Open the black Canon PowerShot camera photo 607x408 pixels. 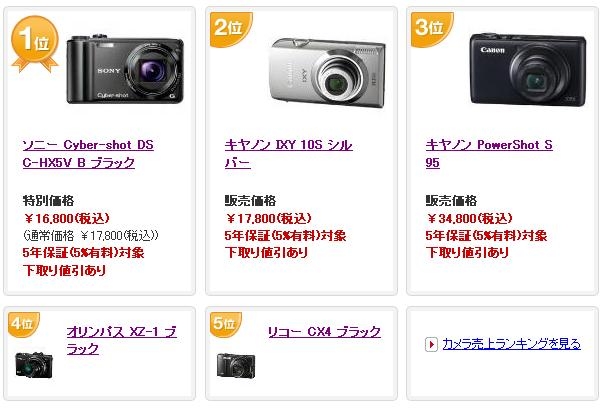[x=528, y=70]
